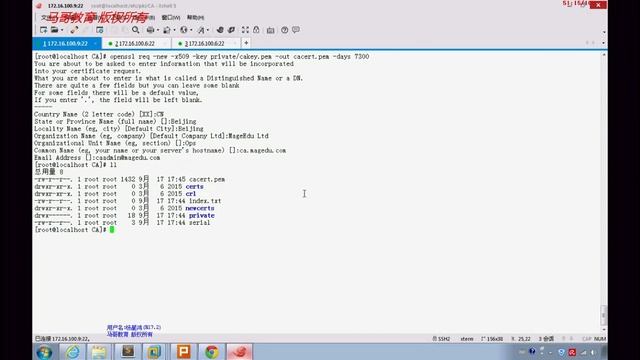Expand the open folder dropdown arrow

pyautogui.click(x=62, y=30)
